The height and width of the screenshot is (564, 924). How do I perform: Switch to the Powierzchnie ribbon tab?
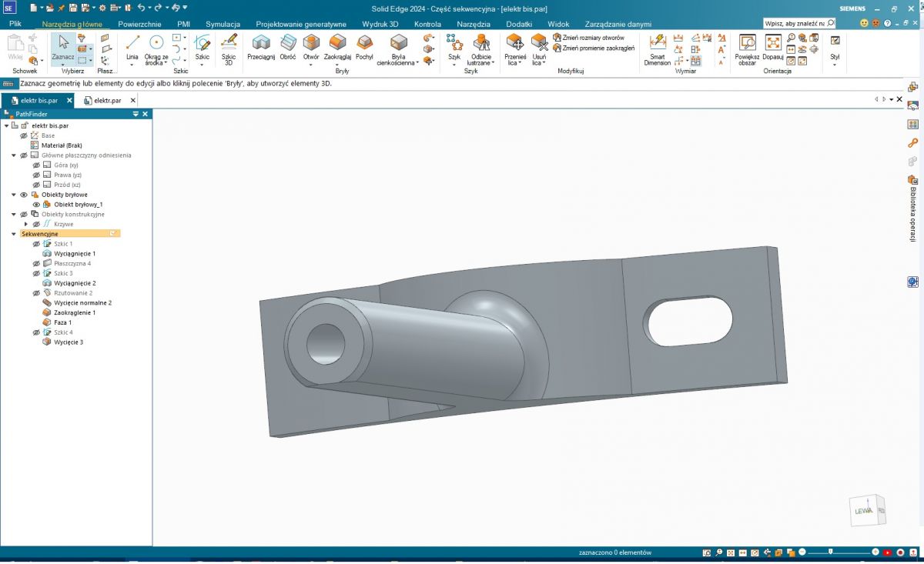pyautogui.click(x=139, y=24)
